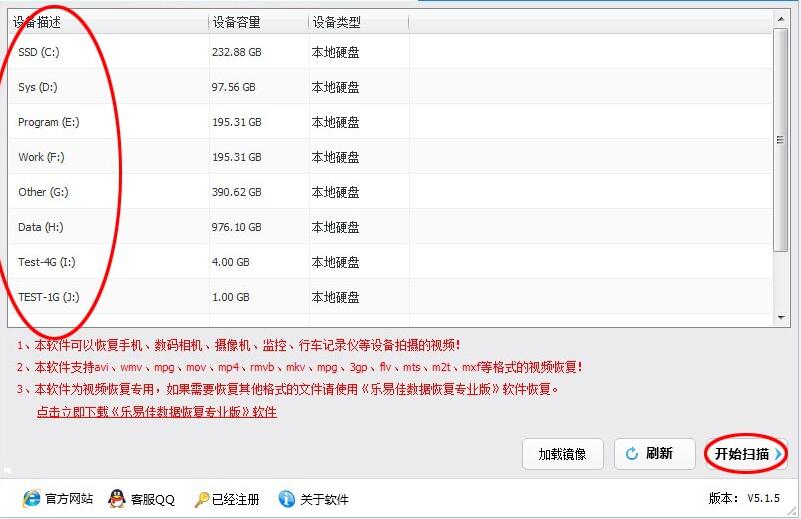Click the scrollbar up arrow in device list

tap(781, 19)
